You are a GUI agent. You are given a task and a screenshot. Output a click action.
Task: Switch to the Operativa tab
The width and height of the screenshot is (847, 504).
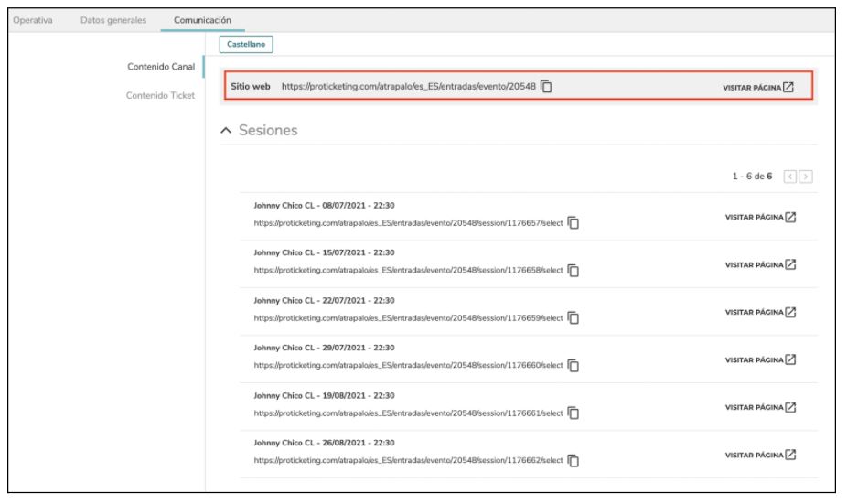click(33, 20)
